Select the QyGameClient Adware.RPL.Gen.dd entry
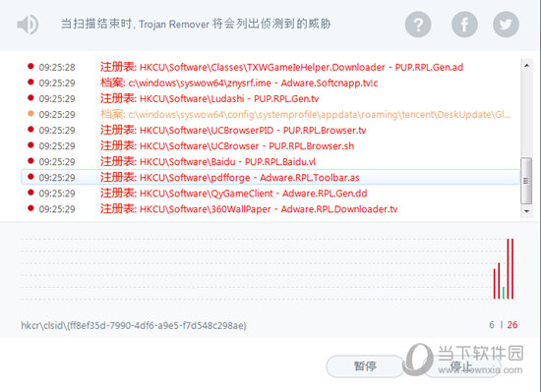 pyautogui.click(x=270, y=194)
